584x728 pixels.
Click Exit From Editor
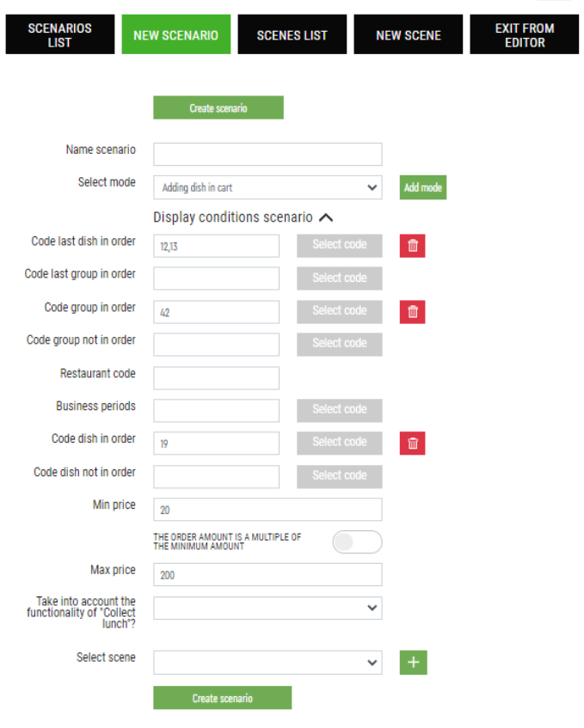(x=524, y=35)
